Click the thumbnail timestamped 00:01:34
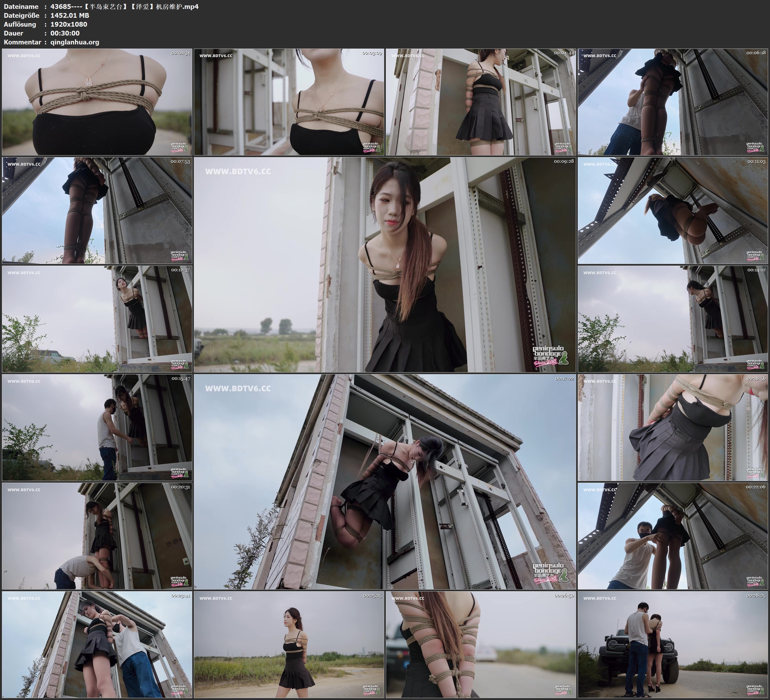The height and width of the screenshot is (700, 770). click(97, 102)
